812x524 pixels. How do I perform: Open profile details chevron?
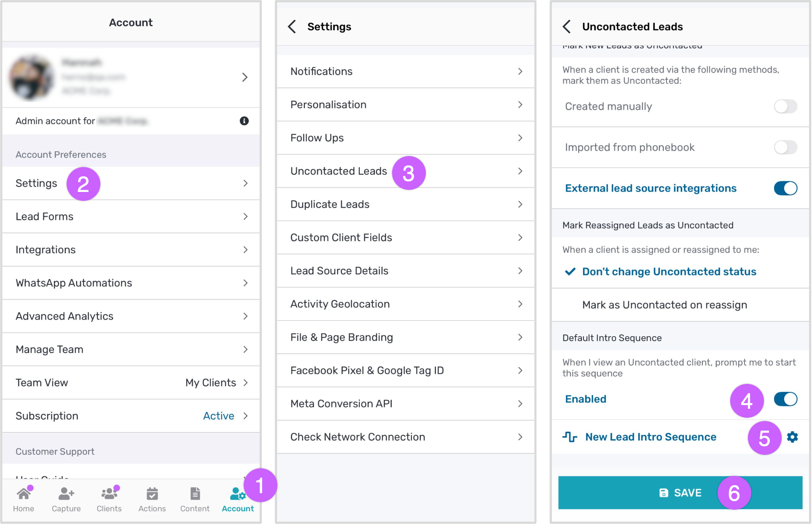[245, 77]
